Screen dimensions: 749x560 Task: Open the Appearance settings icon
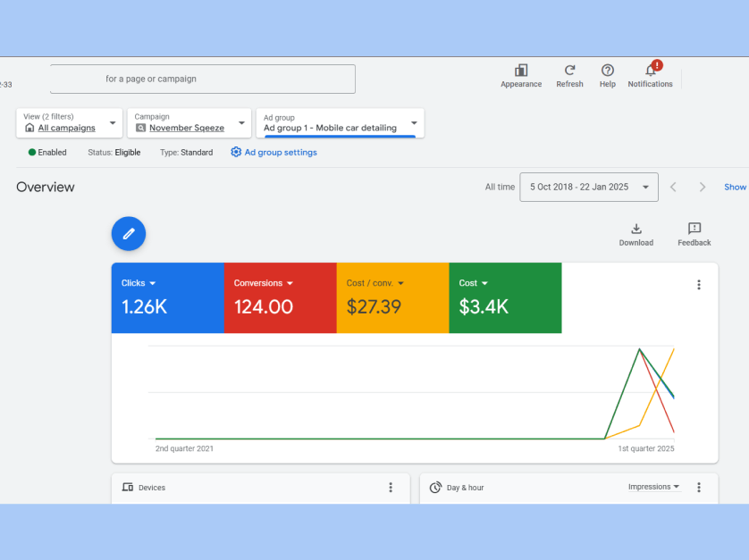(520, 71)
